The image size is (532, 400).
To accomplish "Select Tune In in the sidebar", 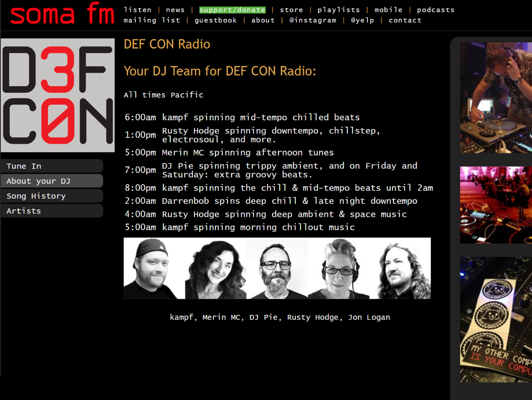I will pos(52,166).
